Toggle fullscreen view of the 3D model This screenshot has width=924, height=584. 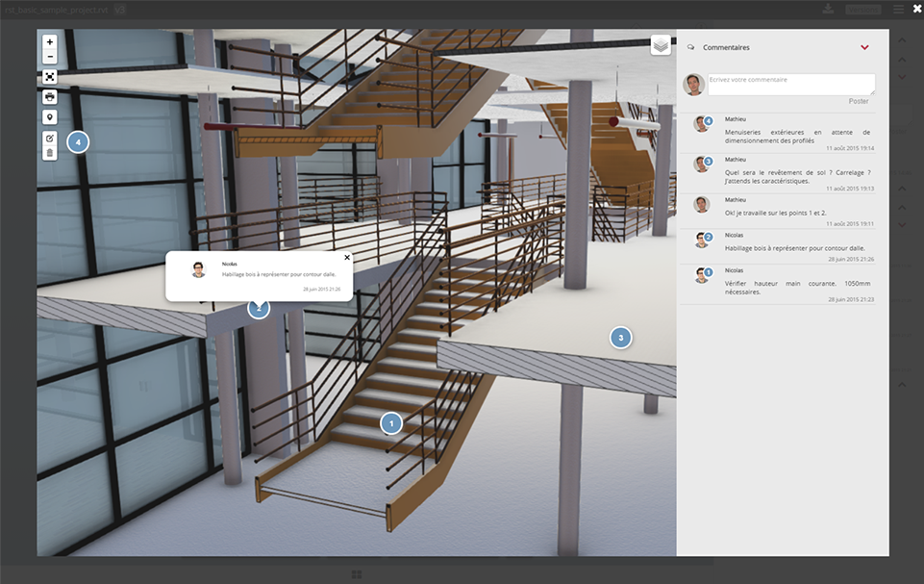click(50, 77)
